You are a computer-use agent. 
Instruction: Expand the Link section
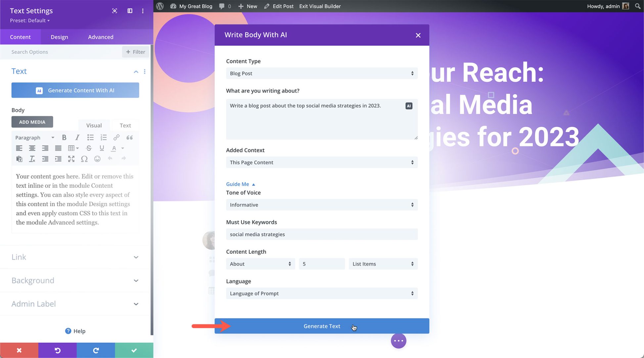coord(75,257)
